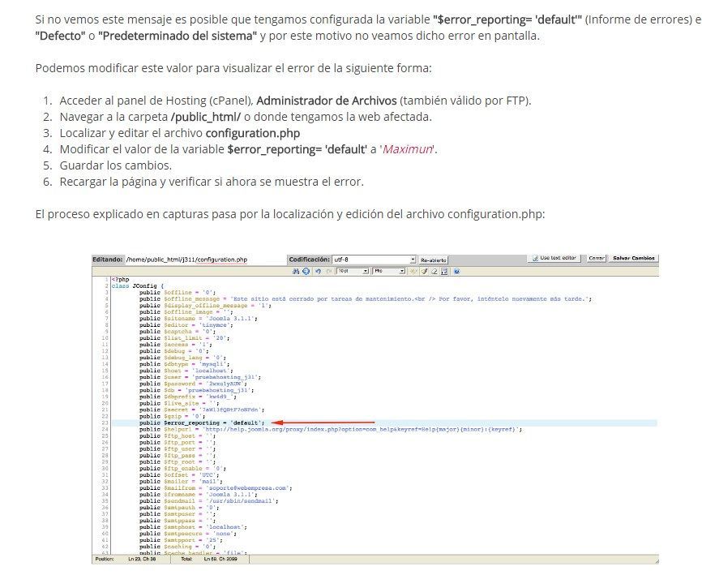Click the 'Administrador de Archivos' text in step 1
This screenshot has height=588, width=702.
tap(327, 101)
